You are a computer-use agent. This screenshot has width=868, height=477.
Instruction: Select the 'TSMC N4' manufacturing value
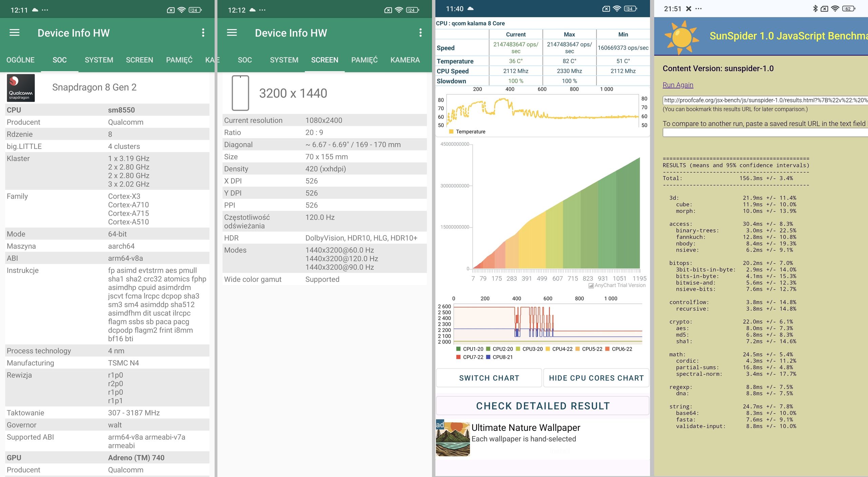123,363
